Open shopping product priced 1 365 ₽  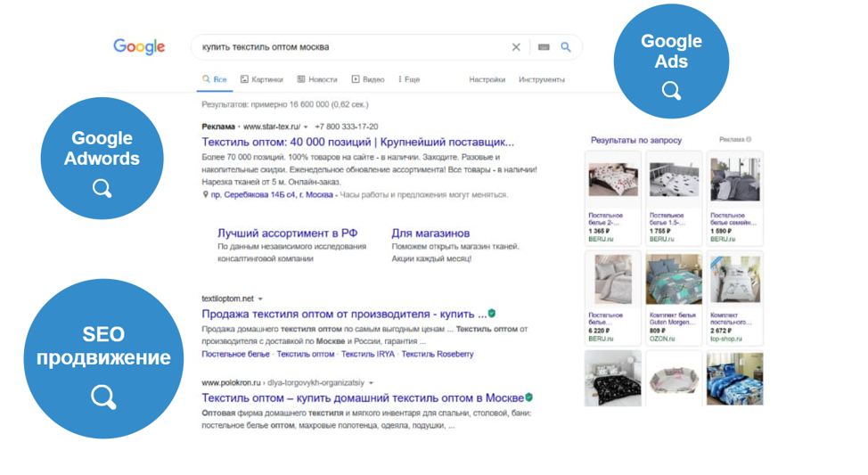(613, 198)
